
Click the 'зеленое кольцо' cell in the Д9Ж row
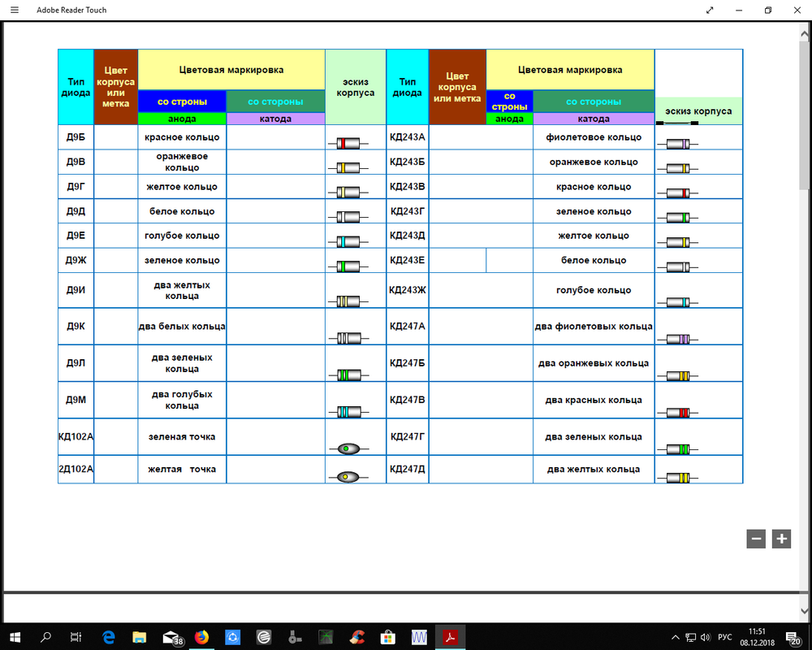coord(182,260)
